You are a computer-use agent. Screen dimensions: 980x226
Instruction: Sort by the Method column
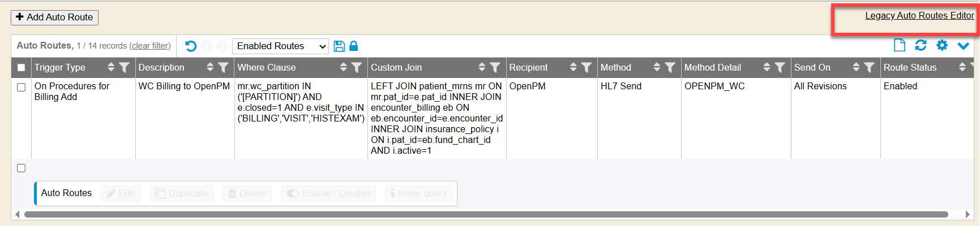[x=657, y=68]
